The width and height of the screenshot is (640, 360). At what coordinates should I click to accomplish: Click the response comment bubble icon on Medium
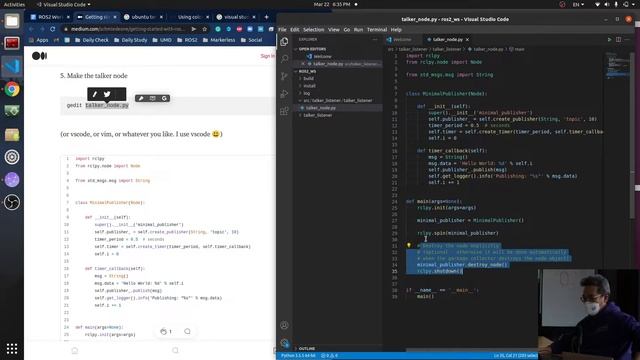(x=187, y=331)
